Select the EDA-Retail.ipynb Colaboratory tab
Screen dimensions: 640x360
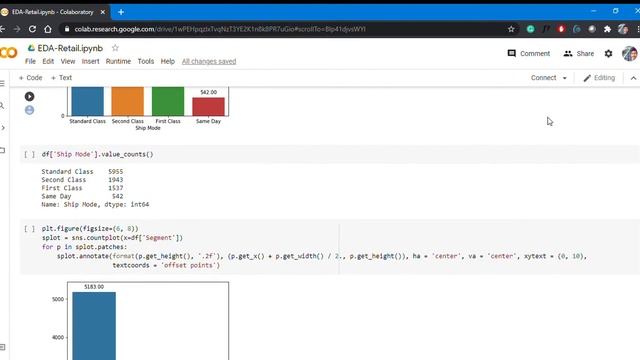pyautogui.click(x=53, y=12)
